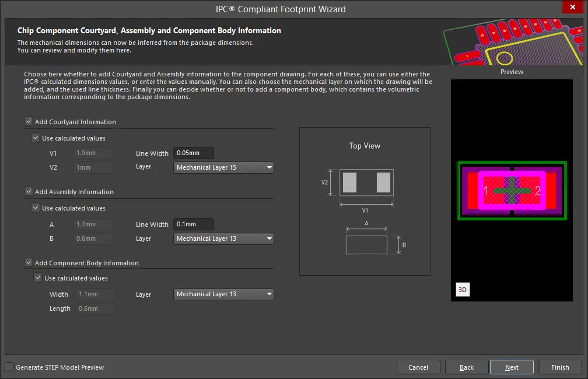Viewport: 588px width, 379px height.
Task: Click the footprint preview image
Action: coord(512,190)
